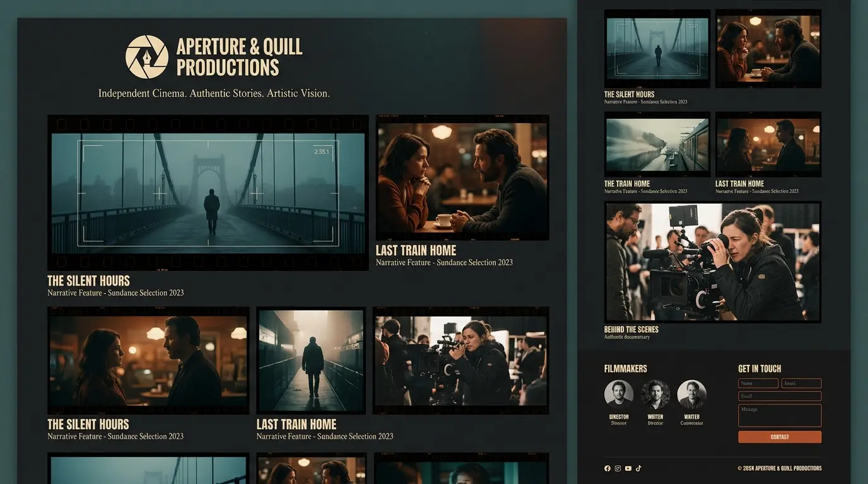Select the last filmmaker portrait under Filmmakers

(691, 395)
